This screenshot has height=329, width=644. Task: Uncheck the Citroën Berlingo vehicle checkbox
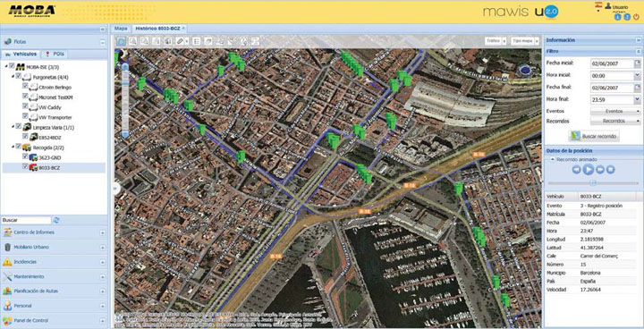coord(25,86)
